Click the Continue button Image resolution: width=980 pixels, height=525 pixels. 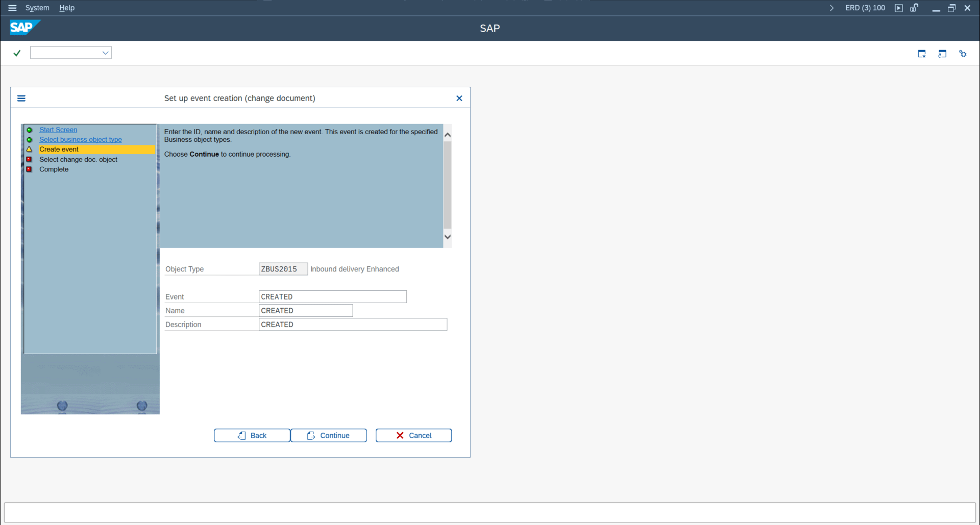click(x=329, y=435)
